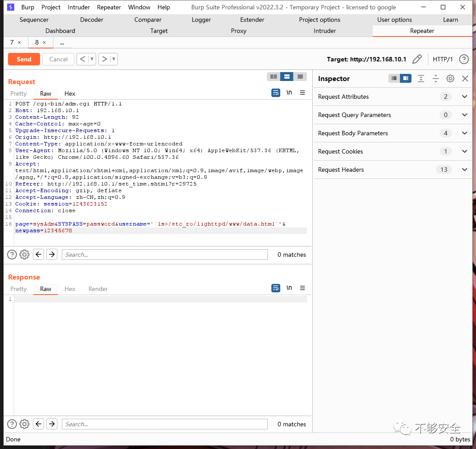Open forward-history dropdown arrow
This screenshot has width=476, height=449.
coord(114,59)
